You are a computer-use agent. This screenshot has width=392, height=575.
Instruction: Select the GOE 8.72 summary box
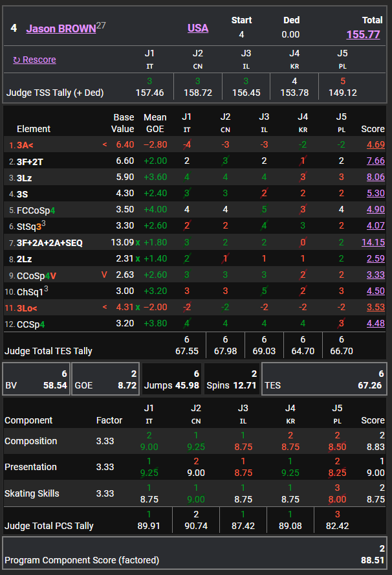coord(105,379)
